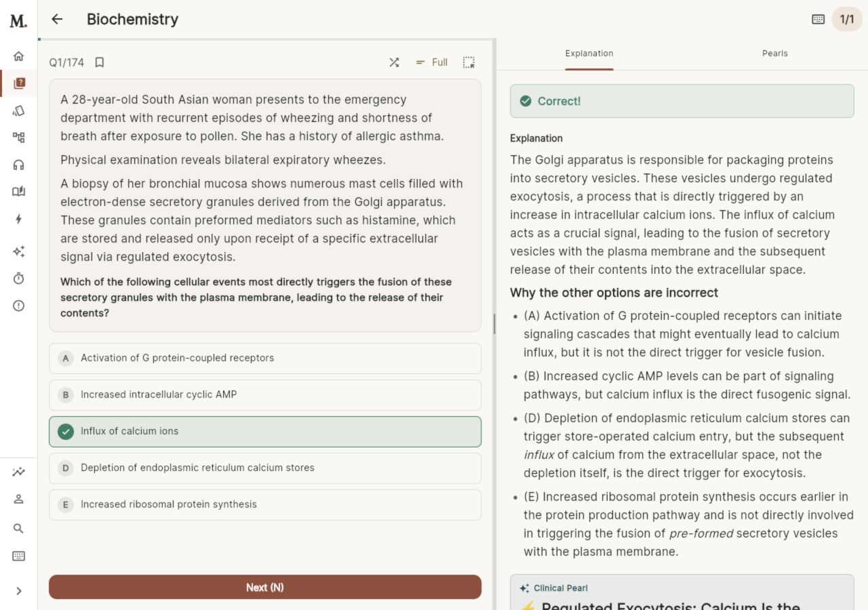Image resolution: width=868 pixels, height=610 pixels.
Task: Open the headphones audio sidebar icon
Action: coord(18,165)
